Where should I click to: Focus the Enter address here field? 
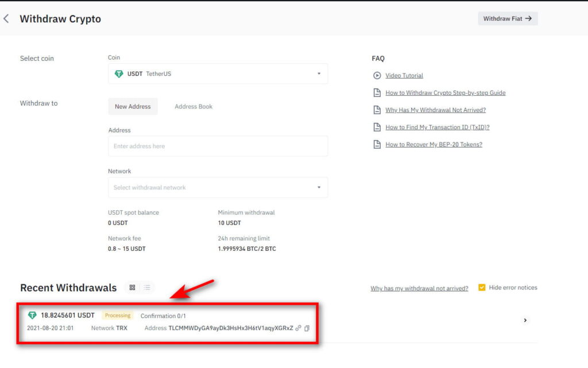pyautogui.click(x=218, y=146)
